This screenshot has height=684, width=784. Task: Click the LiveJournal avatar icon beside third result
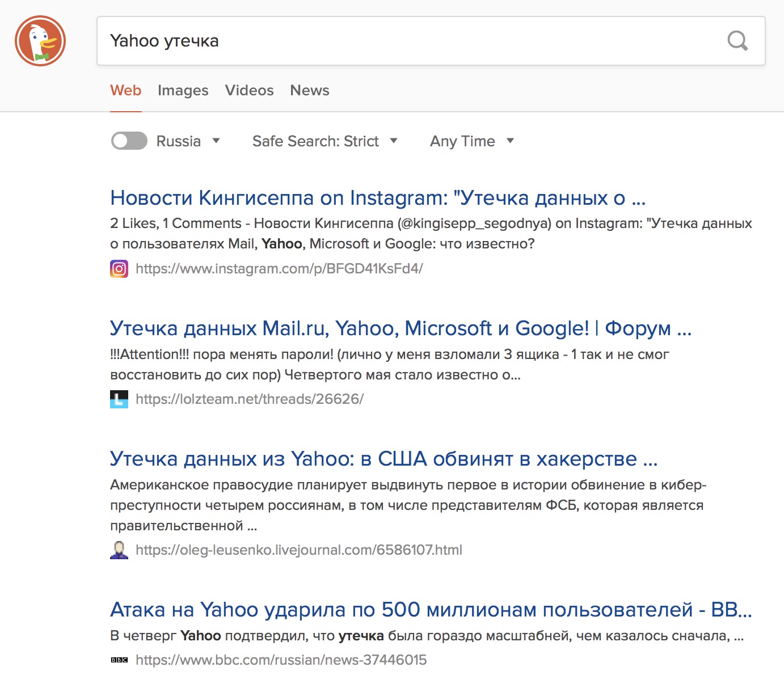click(119, 550)
